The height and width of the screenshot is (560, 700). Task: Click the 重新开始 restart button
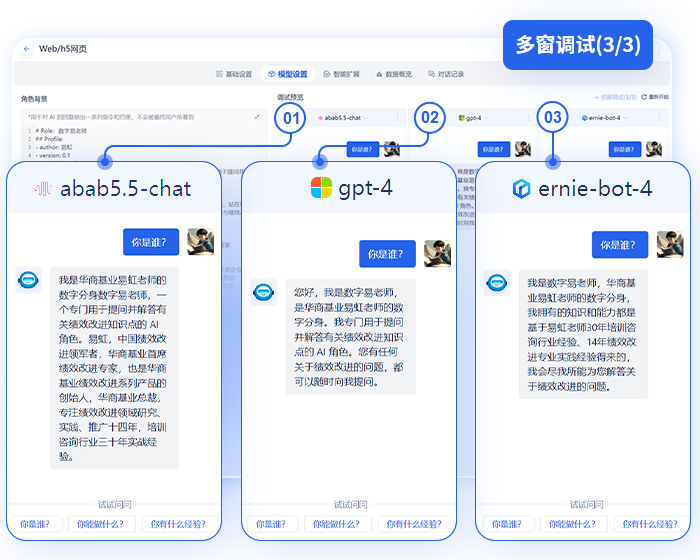(x=657, y=97)
